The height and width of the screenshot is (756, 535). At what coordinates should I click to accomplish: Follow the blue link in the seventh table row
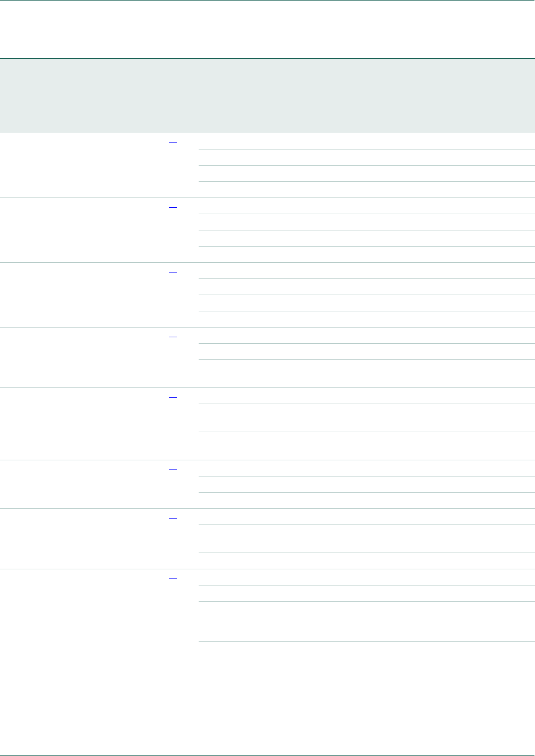tap(173, 518)
